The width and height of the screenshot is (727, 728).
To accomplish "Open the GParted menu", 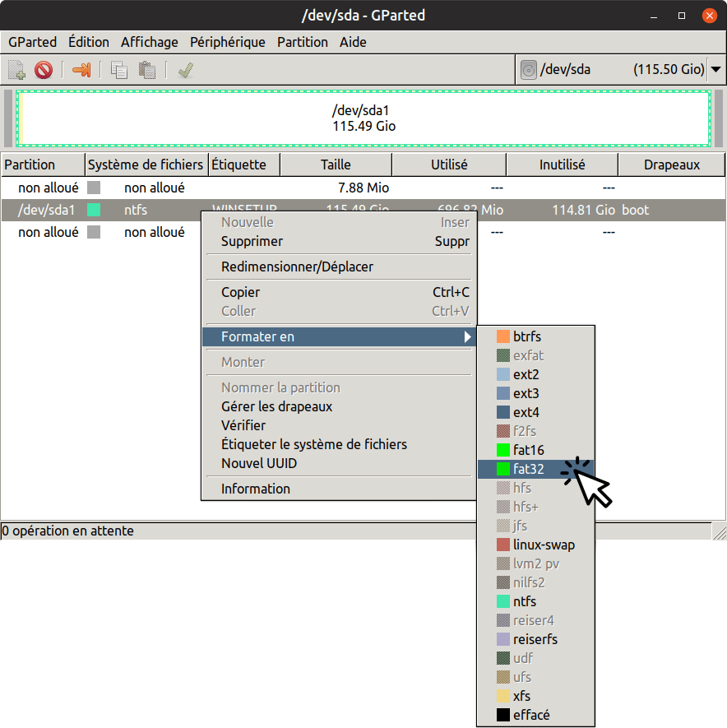I will tap(33, 42).
